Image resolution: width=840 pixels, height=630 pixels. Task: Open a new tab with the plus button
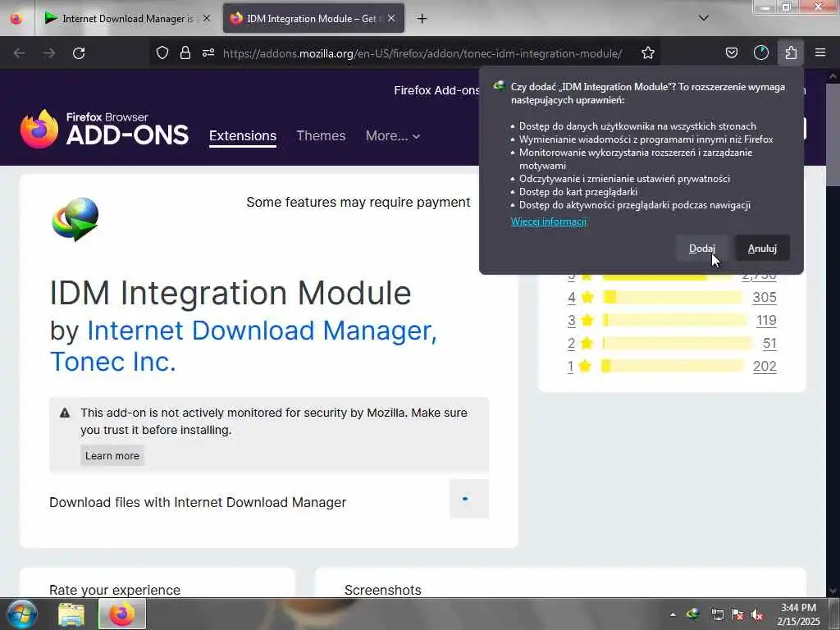click(x=422, y=19)
